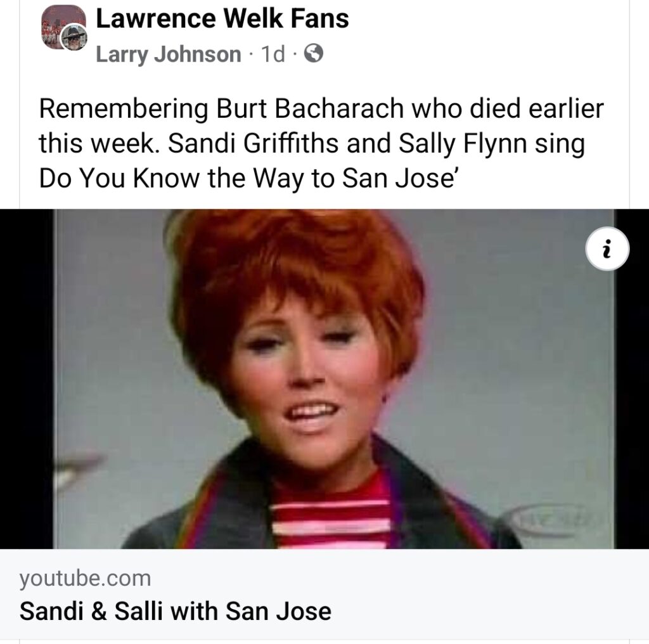This screenshot has height=644, width=649.
Task: Select the 'Remembering Burt Bacharach' post text
Action: point(321,144)
